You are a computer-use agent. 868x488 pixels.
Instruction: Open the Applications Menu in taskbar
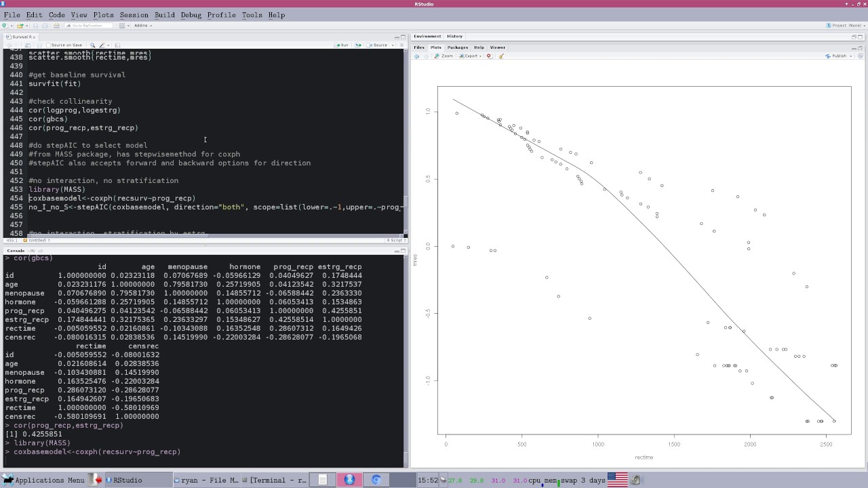pos(45,480)
